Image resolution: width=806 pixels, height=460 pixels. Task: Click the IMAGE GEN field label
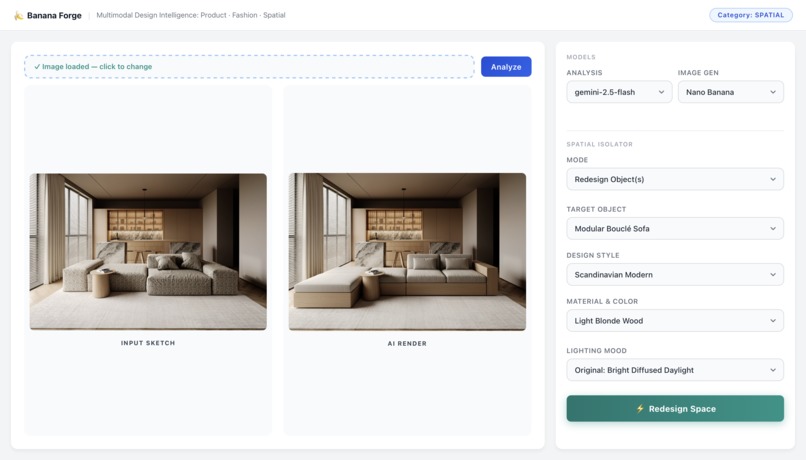click(698, 73)
